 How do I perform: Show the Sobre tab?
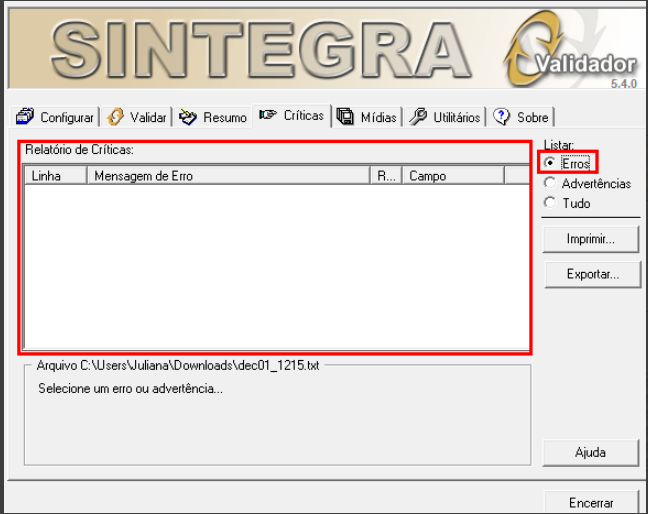521,117
